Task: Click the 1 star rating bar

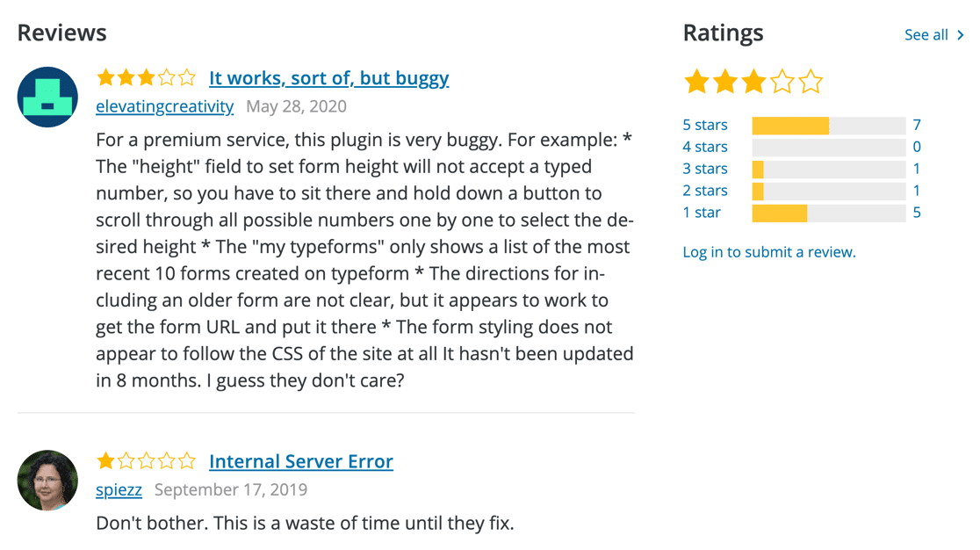Action: [829, 213]
